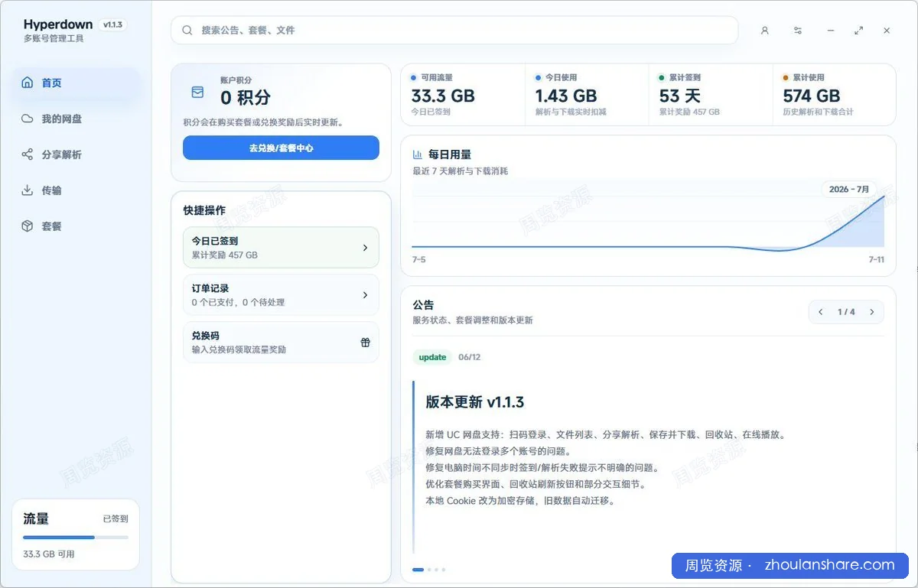This screenshot has height=588, width=918.
Task: Go to the previous announcement page
Action: (x=821, y=312)
